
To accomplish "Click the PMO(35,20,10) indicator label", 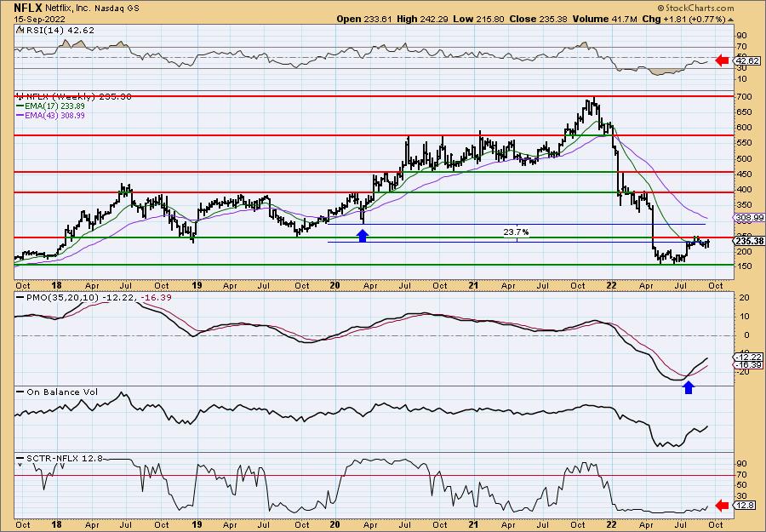I will (61, 297).
